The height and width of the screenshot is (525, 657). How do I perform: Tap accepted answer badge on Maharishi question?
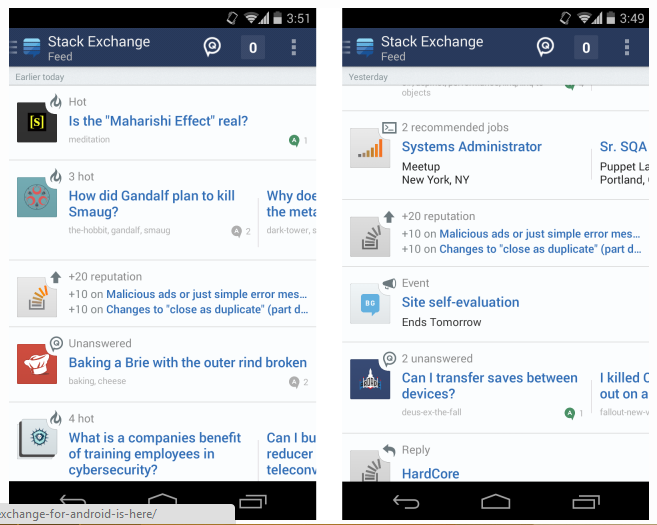click(x=294, y=140)
